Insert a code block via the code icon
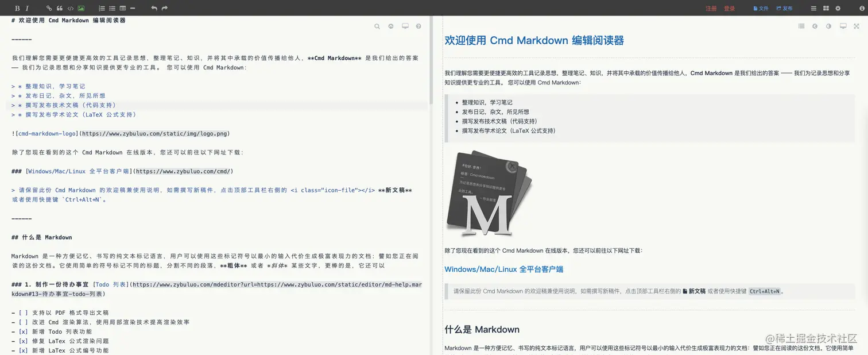The image size is (868, 355). pyautogui.click(x=70, y=8)
